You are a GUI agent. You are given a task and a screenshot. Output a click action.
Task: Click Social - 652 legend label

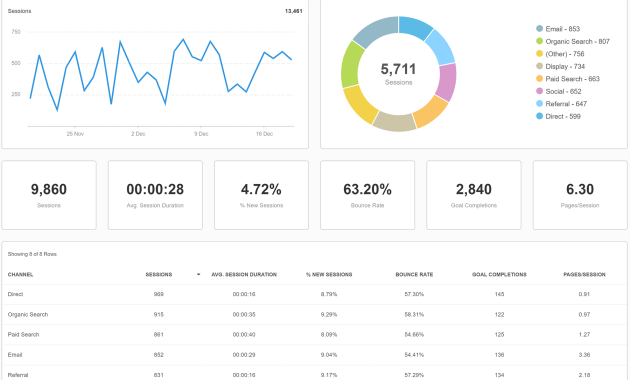[x=563, y=91]
